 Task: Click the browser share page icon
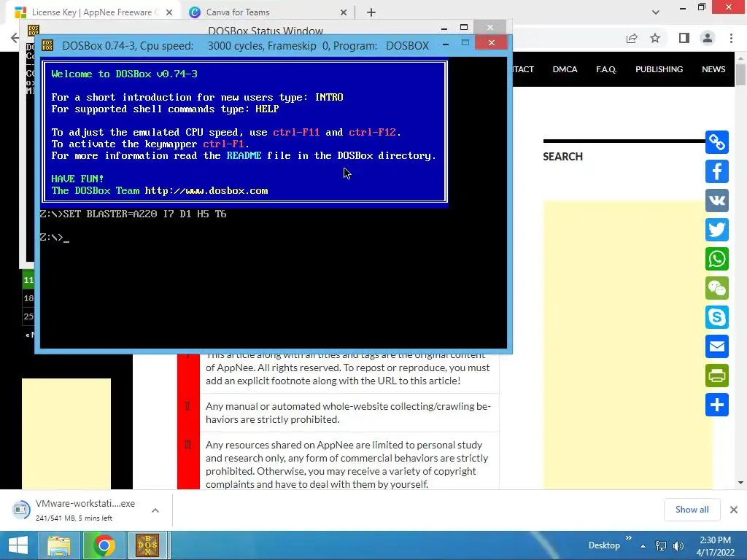(x=632, y=38)
